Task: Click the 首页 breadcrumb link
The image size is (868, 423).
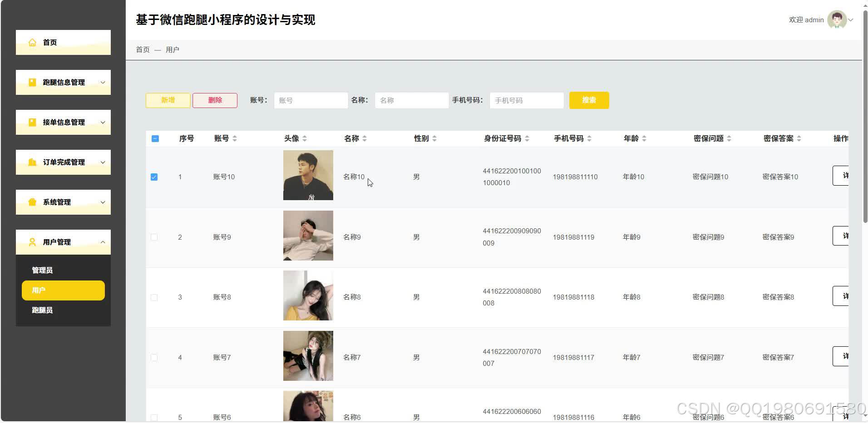Action: pyautogui.click(x=143, y=49)
